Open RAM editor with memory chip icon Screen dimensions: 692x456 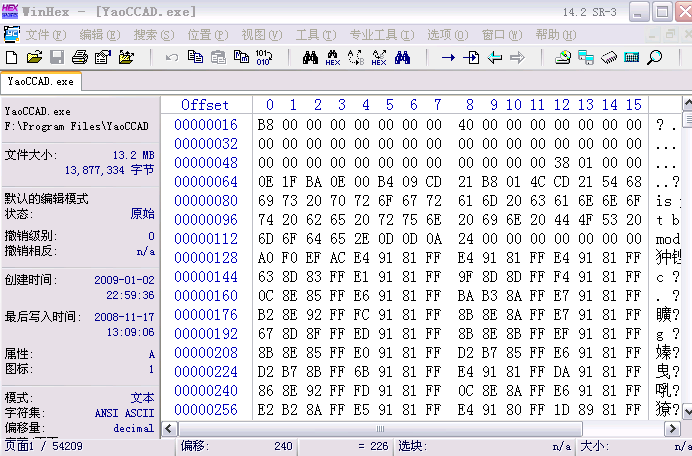(609, 57)
